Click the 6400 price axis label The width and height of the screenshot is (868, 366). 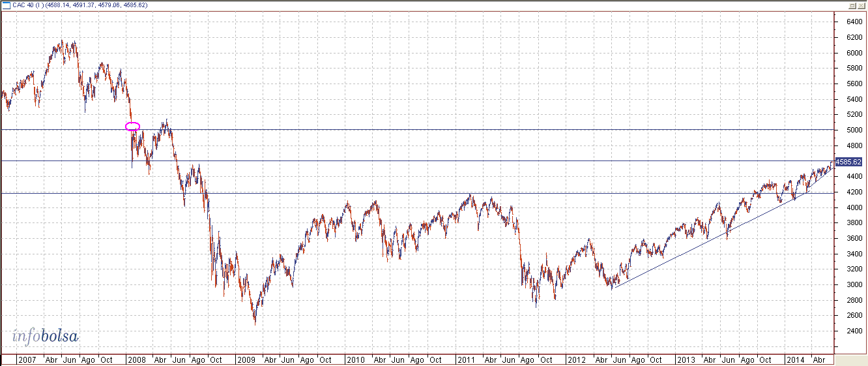854,22
